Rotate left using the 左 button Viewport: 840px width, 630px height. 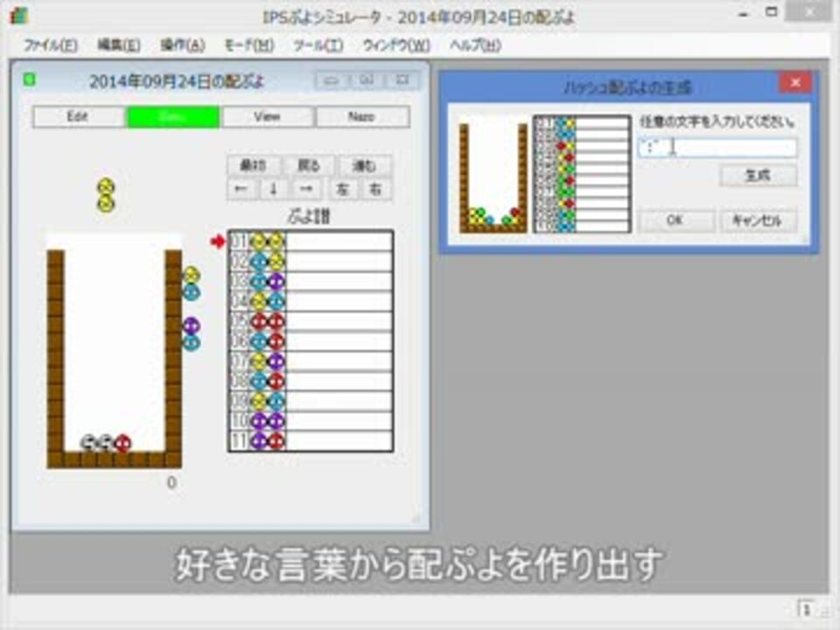pyautogui.click(x=343, y=189)
